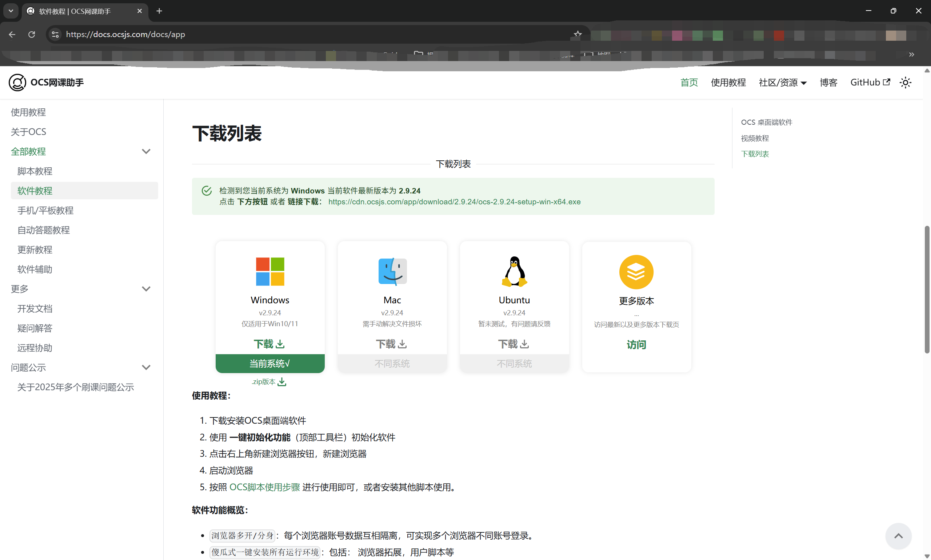
Task: Open 手机/平板教程 in the sidebar
Action: pos(45,210)
